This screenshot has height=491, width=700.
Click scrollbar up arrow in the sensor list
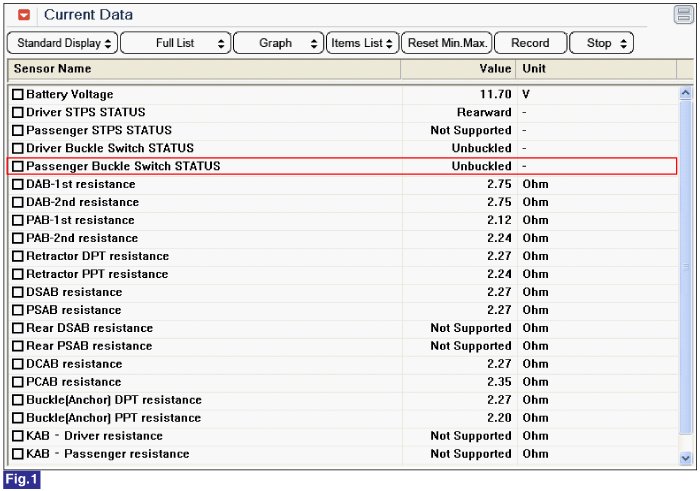point(685,94)
